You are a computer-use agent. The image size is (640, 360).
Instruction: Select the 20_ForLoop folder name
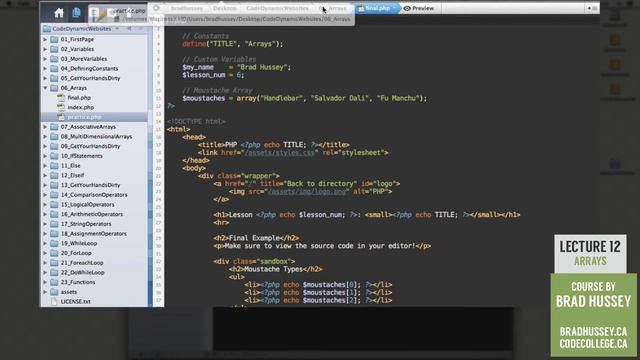76,253
